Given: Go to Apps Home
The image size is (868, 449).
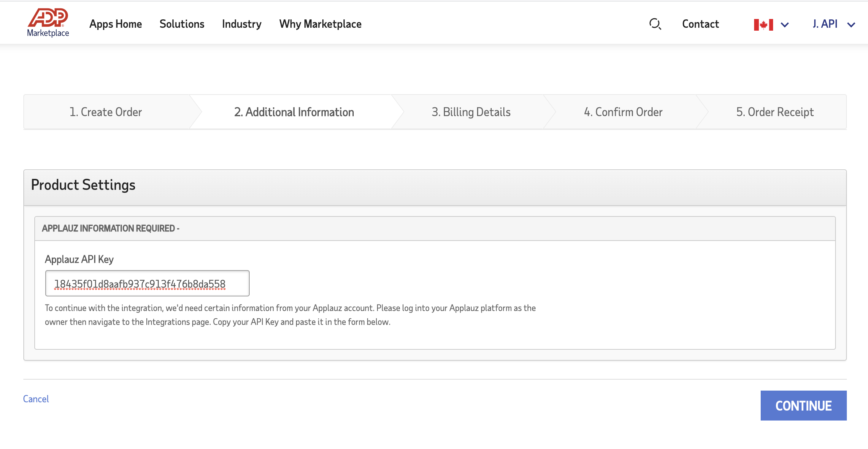Looking at the screenshot, I should [115, 24].
